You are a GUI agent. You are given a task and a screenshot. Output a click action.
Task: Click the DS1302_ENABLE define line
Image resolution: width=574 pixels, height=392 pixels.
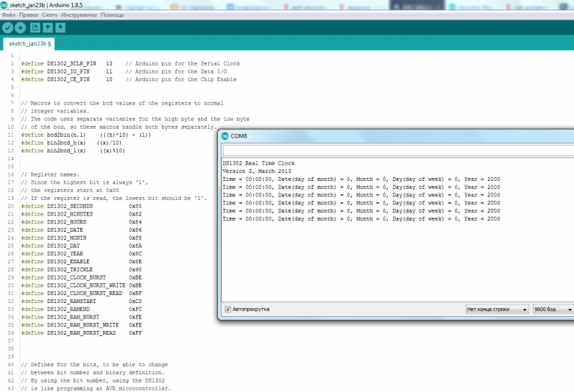pos(81,262)
